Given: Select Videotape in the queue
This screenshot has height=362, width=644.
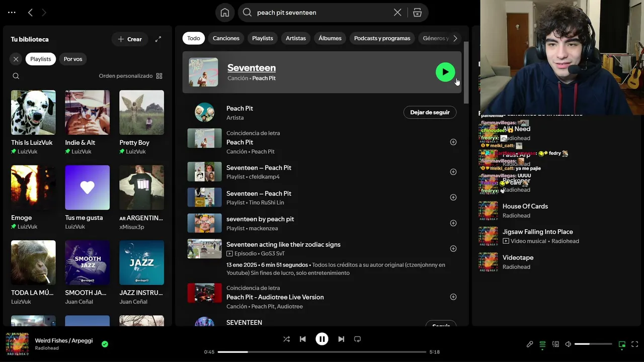Looking at the screenshot, I should (x=518, y=258).
